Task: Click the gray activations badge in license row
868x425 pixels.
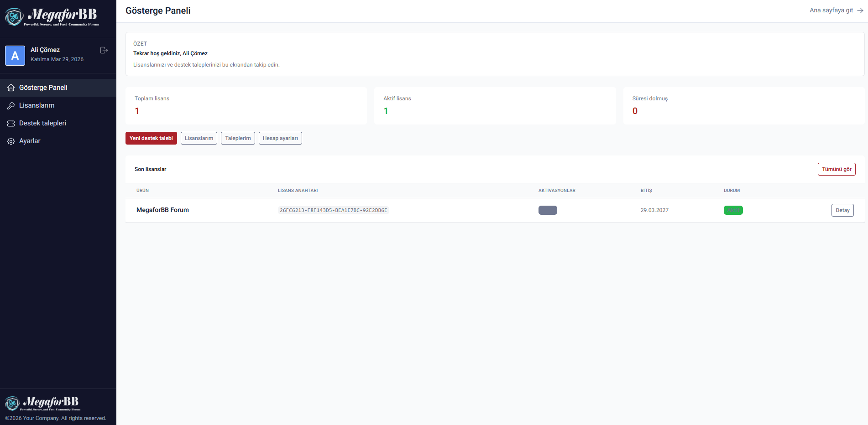Action: coord(548,210)
